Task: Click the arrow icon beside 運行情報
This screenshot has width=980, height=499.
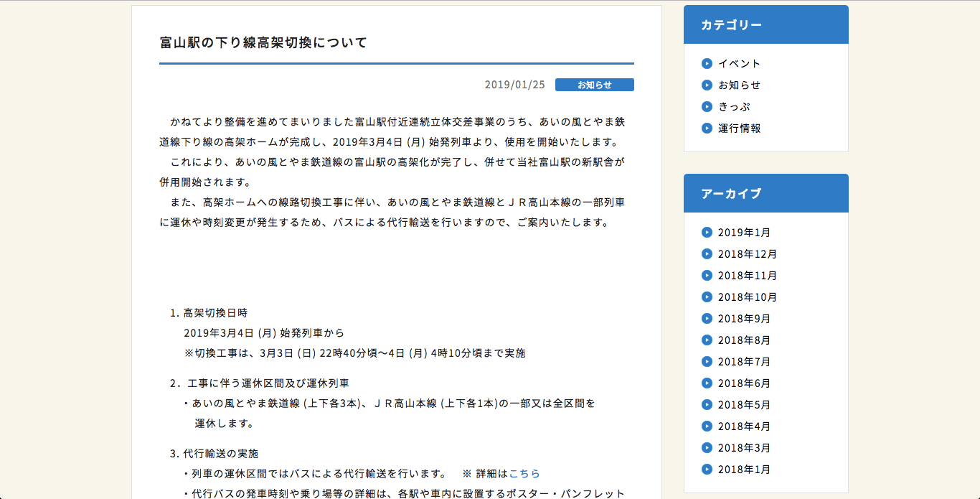Action: [707, 128]
